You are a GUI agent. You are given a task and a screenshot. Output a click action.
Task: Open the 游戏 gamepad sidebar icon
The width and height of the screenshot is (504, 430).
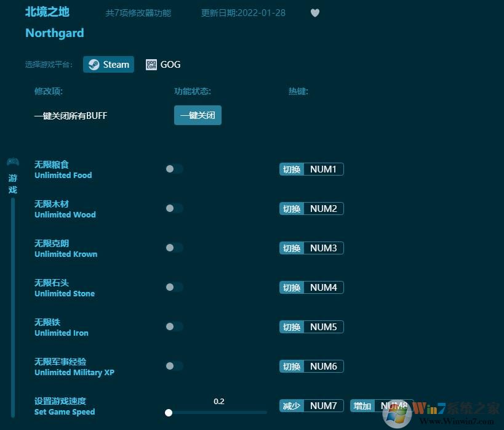13,162
